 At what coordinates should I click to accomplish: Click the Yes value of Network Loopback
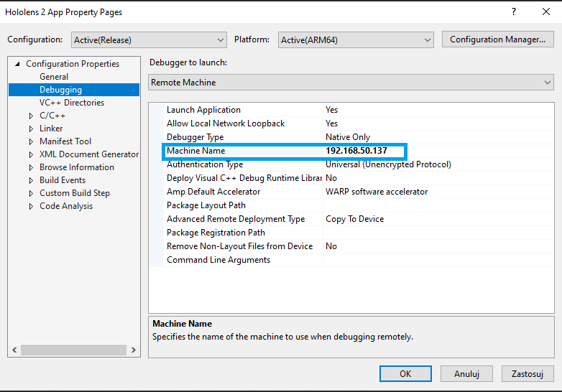(331, 123)
